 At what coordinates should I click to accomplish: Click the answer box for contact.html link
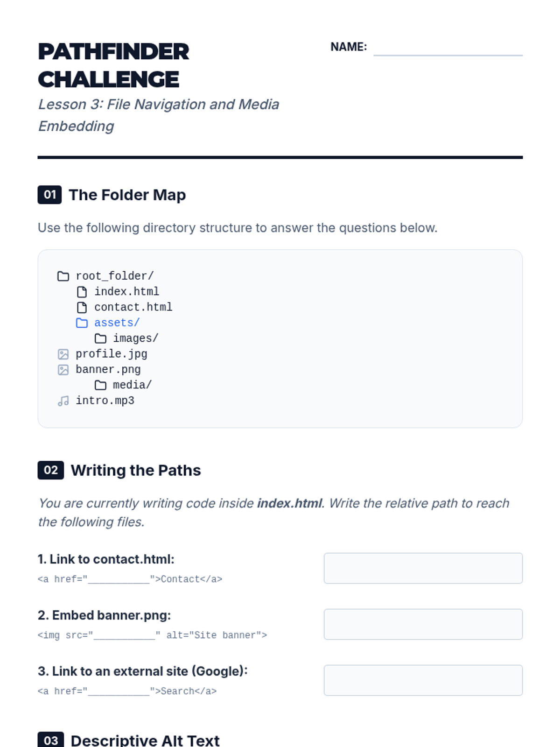[423, 568]
